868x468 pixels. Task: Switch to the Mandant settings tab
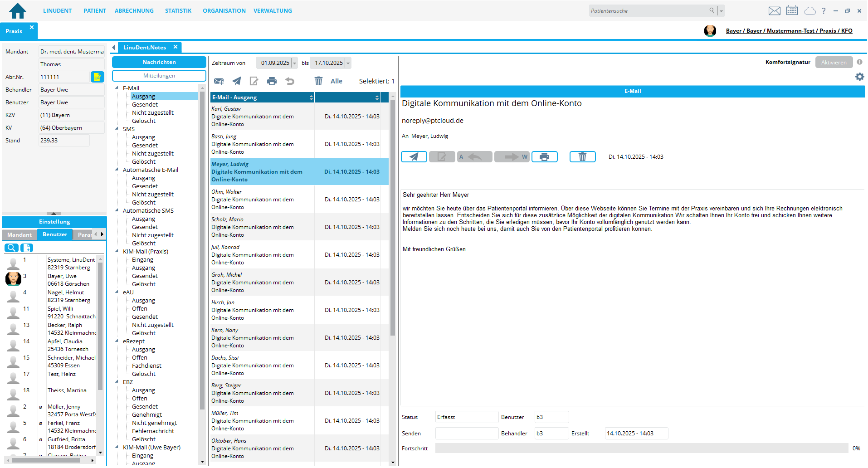20,235
